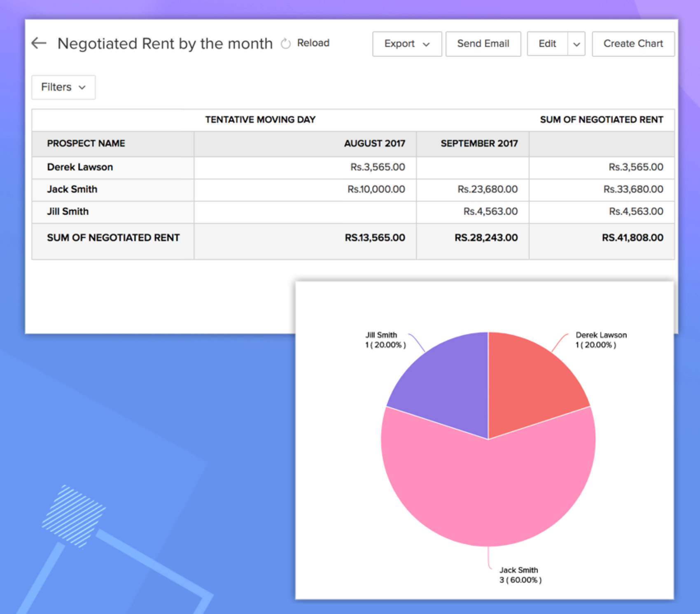Click the Reload circular arrow icon

[285, 44]
